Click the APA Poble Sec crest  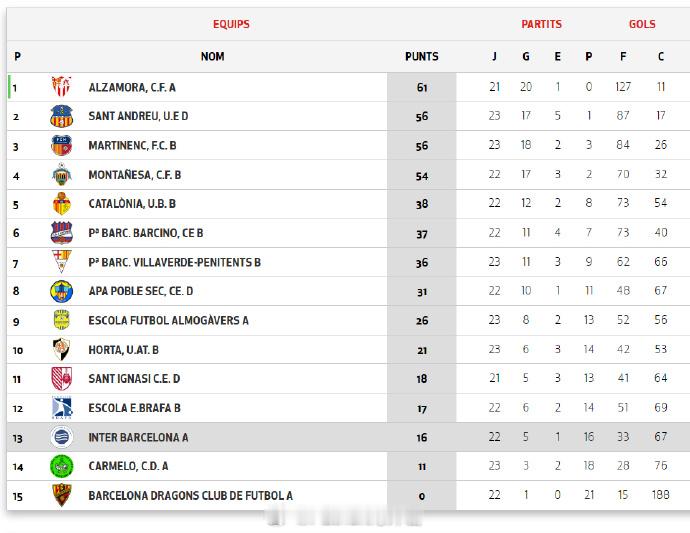61,291
